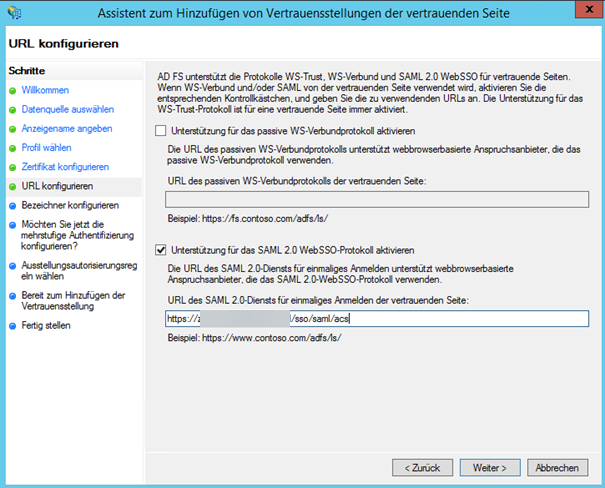Click the passive WS-Verbundprotokoll URL field

377,199
